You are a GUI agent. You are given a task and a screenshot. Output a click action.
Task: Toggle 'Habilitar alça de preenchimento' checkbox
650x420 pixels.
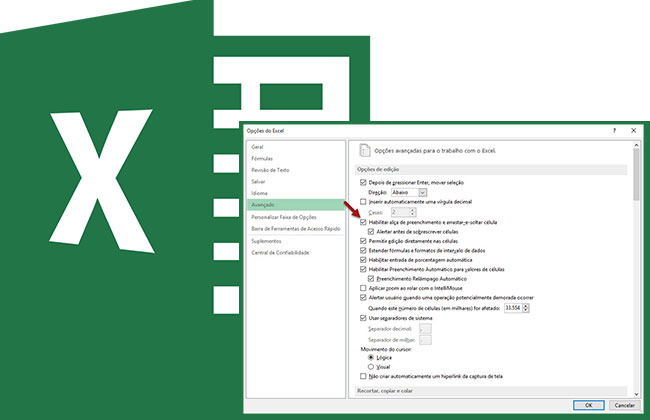pyautogui.click(x=363, y=222)
